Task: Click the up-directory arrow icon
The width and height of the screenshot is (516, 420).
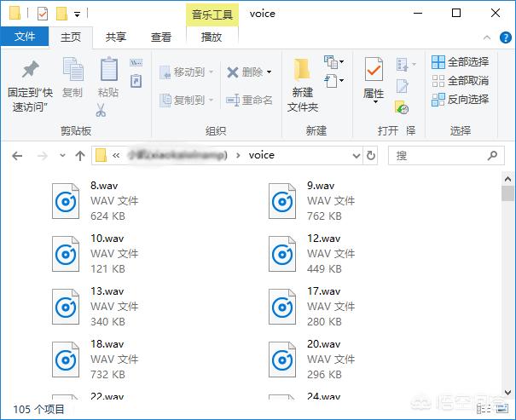Action: coord(80,156)
